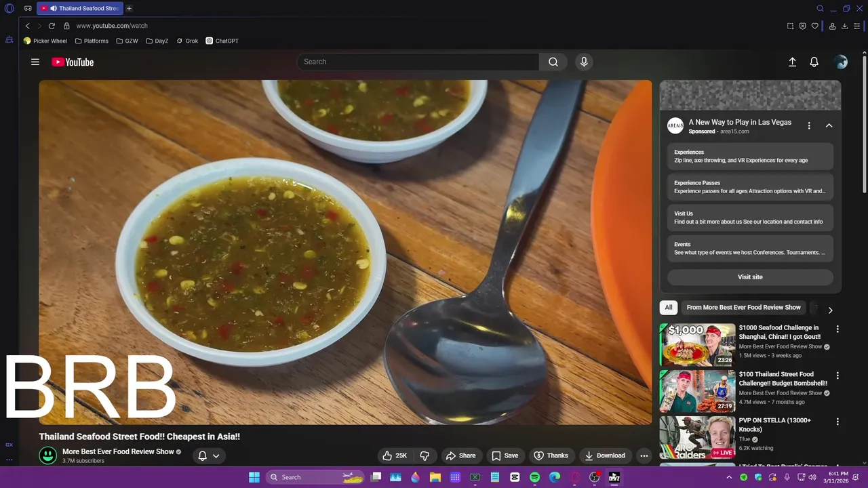Open browser snapshot tool icon
The height and width of the screenshot is (488, 868).
(790, 26)
